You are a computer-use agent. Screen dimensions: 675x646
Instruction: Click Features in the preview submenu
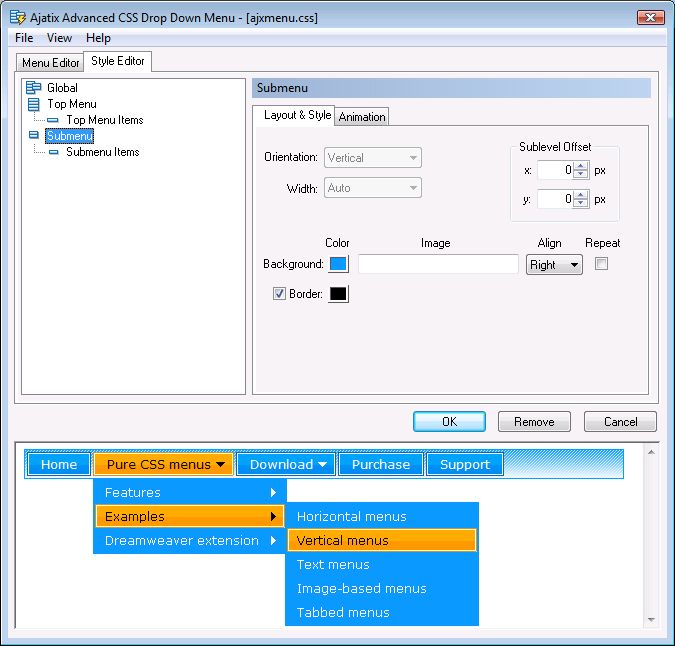tap(189, 492)
